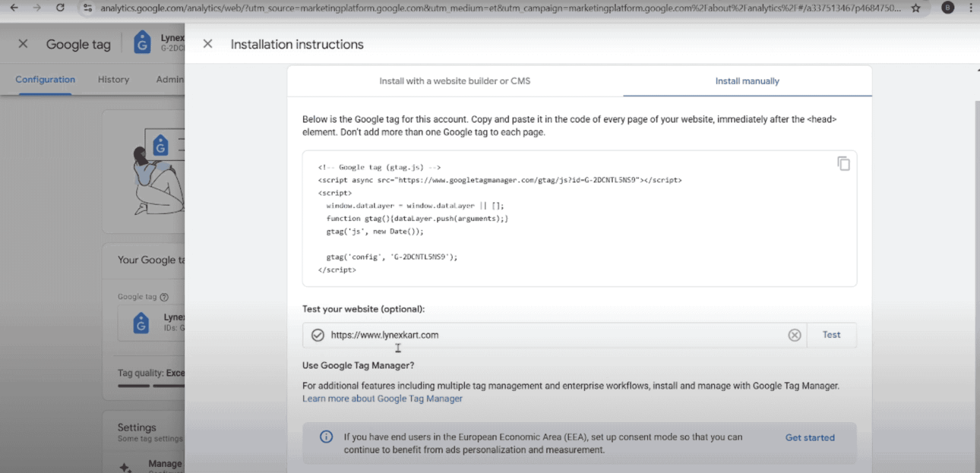980x473 pixels.
Task: Click the script async src line
Action: (500, 180)
